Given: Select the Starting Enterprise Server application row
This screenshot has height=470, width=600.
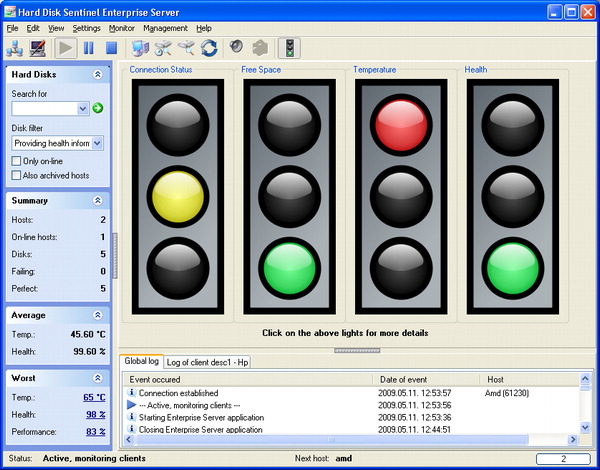Looking at the screenshot, I should tap(351, 417).
